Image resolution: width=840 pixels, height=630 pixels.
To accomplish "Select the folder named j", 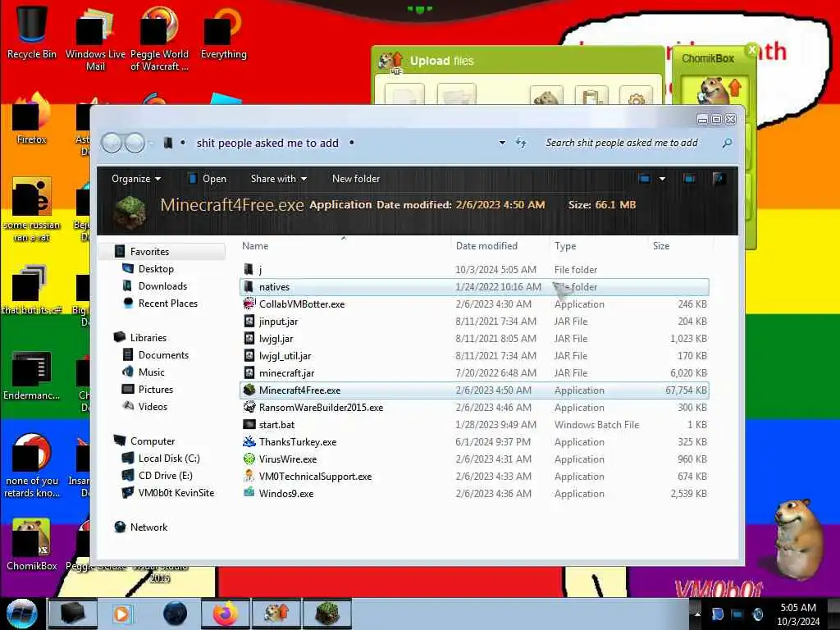I will (474, 269).
